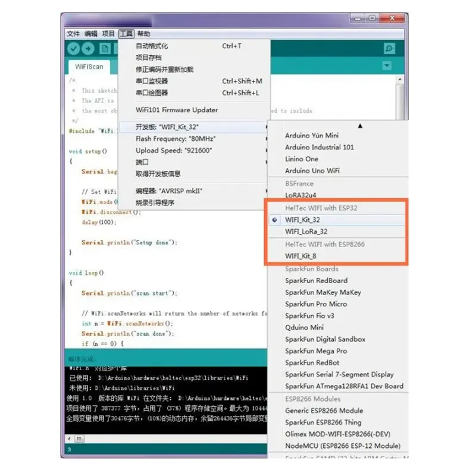The height and width of the screenshot is (476, 476).
Task: Select SparkFun Serial 7-Segment Display board
Action: pyautogui.click(x=338, y=375)
